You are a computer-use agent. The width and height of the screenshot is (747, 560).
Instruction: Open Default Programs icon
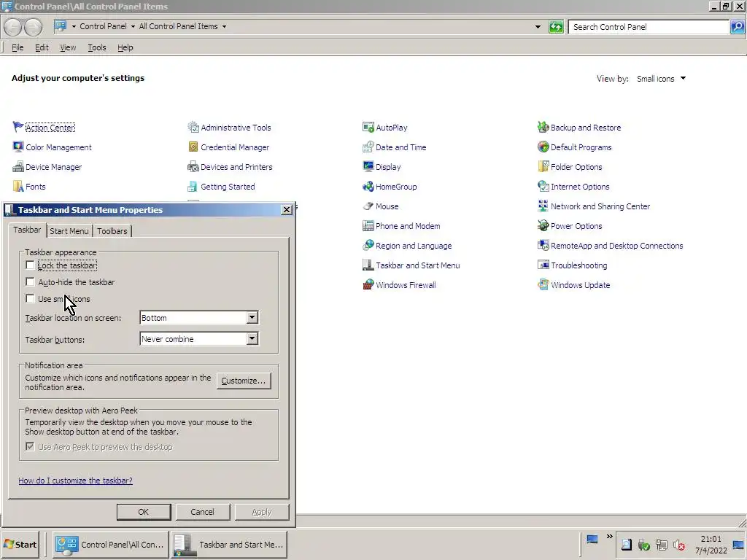543,147
